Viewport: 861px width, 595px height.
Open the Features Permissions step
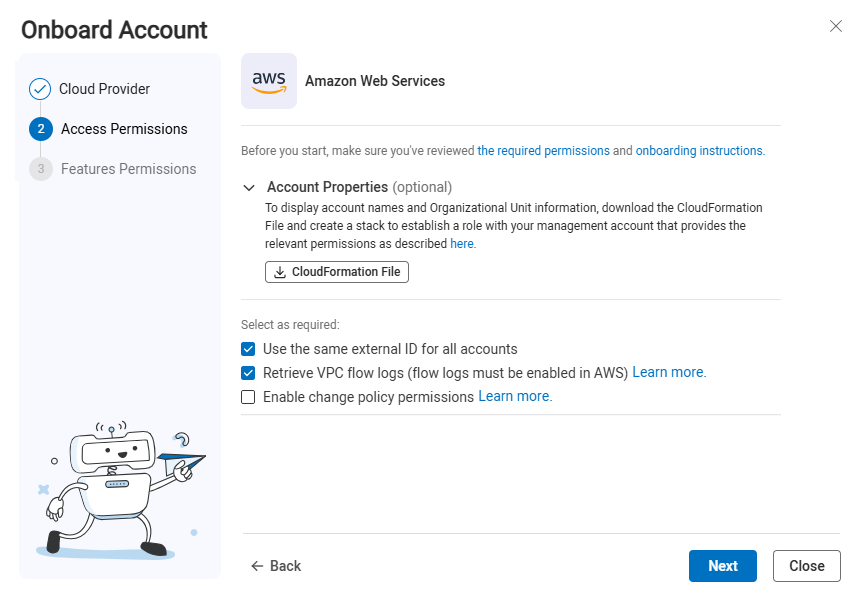[128, 169]
